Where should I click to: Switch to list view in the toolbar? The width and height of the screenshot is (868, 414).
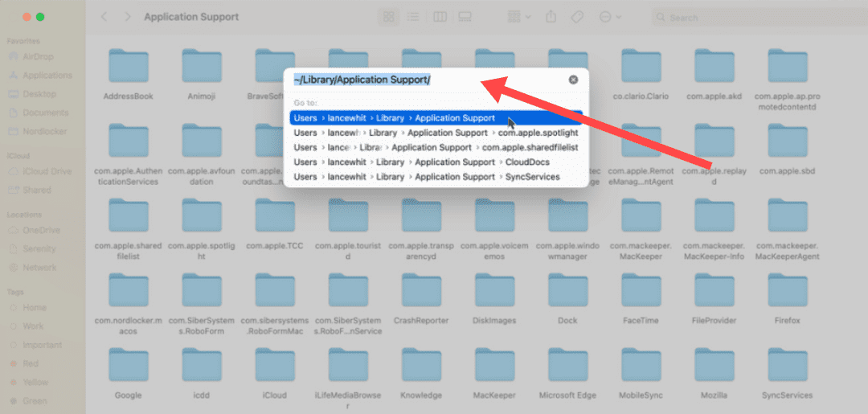[413, 17]
